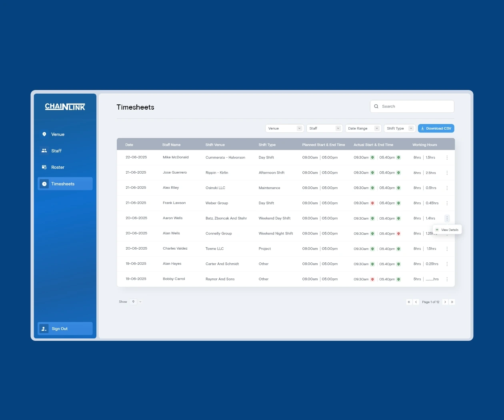The image size is (504, 420).
Task: Open row menu for Bobby Carrol
Action: [447, 279]
